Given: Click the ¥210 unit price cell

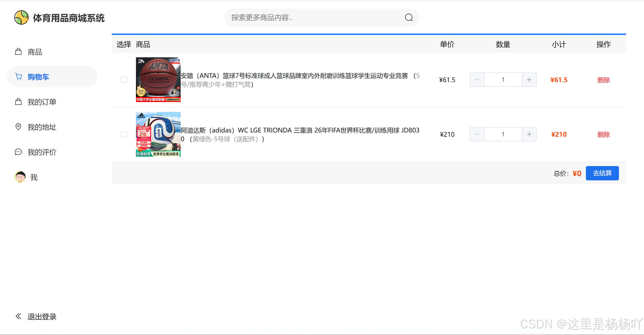Looking at the screenshot, I should (x=447, y=134).
